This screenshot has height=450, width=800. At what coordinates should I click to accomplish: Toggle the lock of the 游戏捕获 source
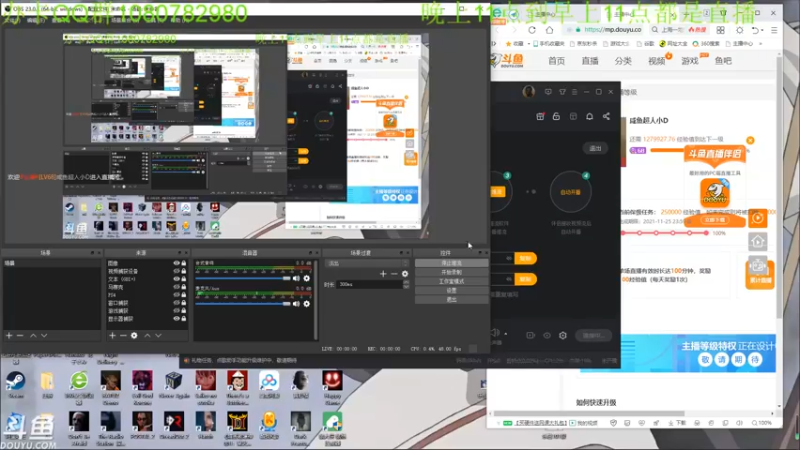pyautogui.click(x=184, y=311)
